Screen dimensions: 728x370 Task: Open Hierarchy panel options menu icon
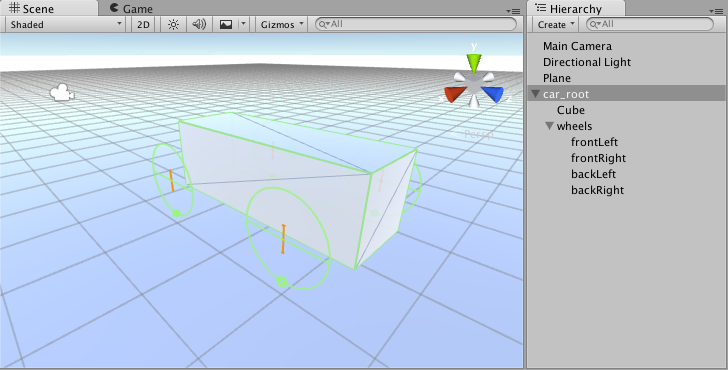click(716, 11)
